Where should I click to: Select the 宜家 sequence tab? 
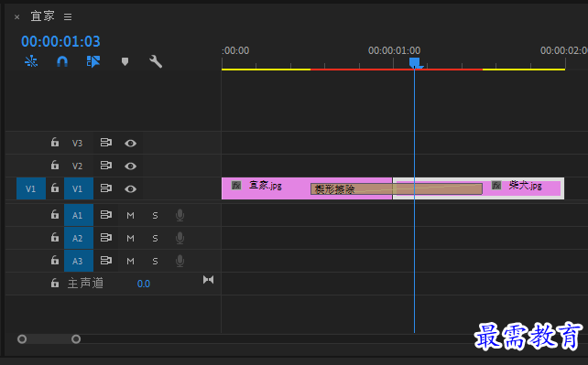(x=42, y=16)
